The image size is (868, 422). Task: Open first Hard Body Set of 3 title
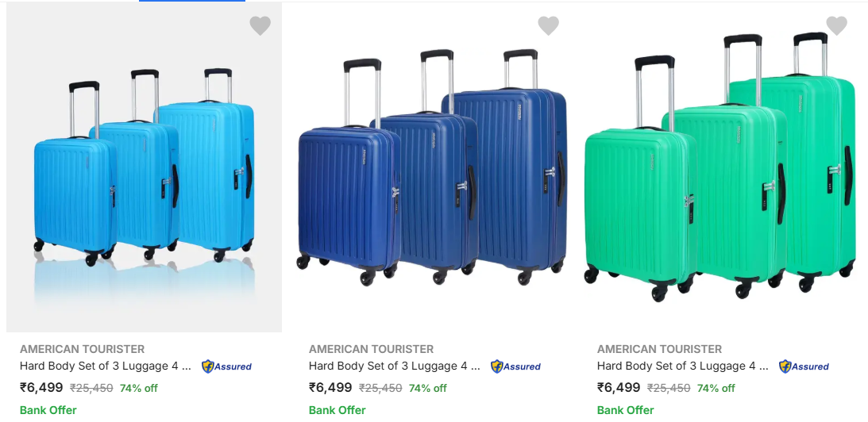click(106, 366)
